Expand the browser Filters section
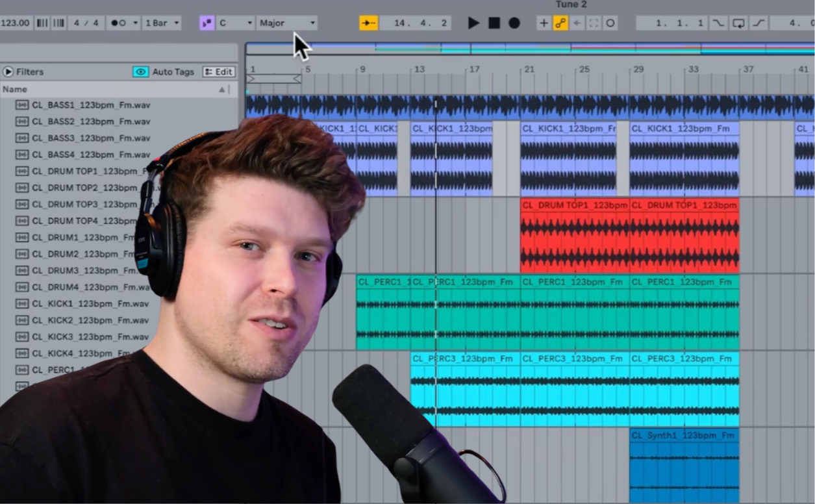The image size is (815, 504). [8, 71]
